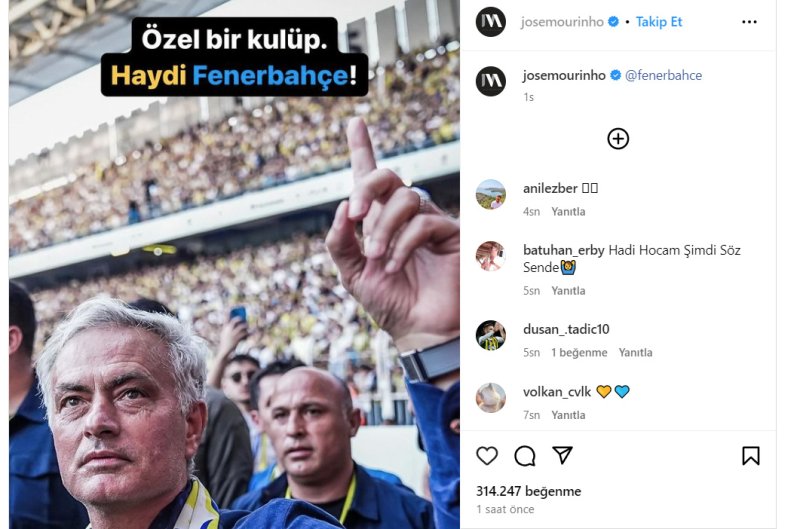Reply to batuhan_erby's comment via Yanıtla
Image resolution: width=800 pixels, height=529 pixels.
568,291
